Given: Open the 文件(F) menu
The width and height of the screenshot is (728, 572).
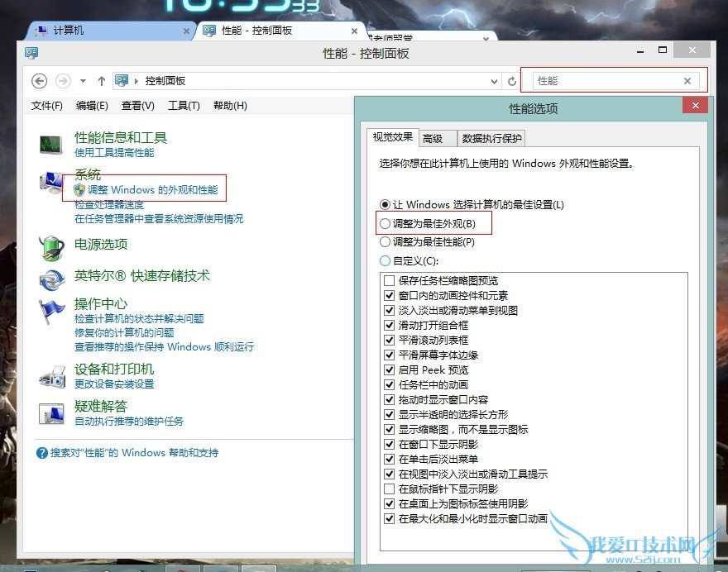Looking at the screenshot, I should click(x=46, y=106).
